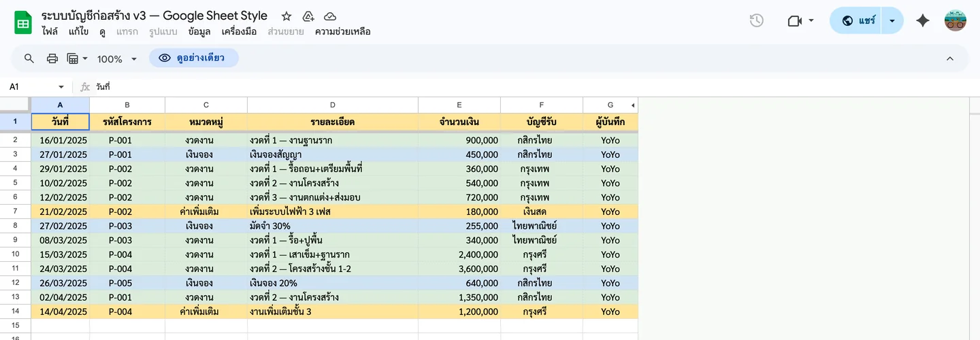Open version history clock icon
Viewport: 980px width, 340px height.
pos(756,21)
